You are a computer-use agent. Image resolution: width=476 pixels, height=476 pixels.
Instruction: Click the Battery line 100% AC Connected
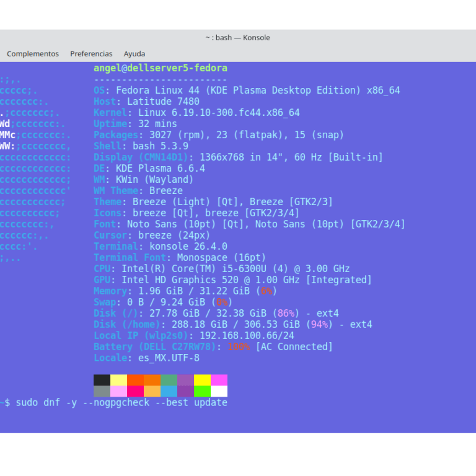(213, 347)
